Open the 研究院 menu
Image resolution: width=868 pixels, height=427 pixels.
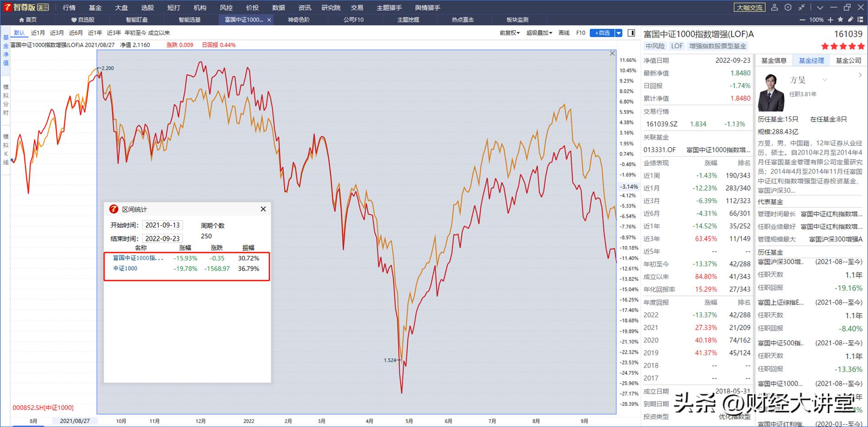(331, 7)
